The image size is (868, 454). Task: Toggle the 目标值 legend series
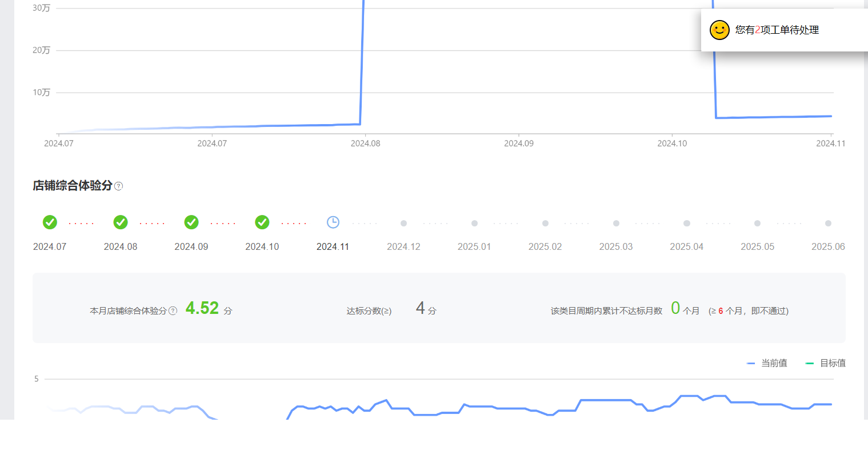coord(826,363)
